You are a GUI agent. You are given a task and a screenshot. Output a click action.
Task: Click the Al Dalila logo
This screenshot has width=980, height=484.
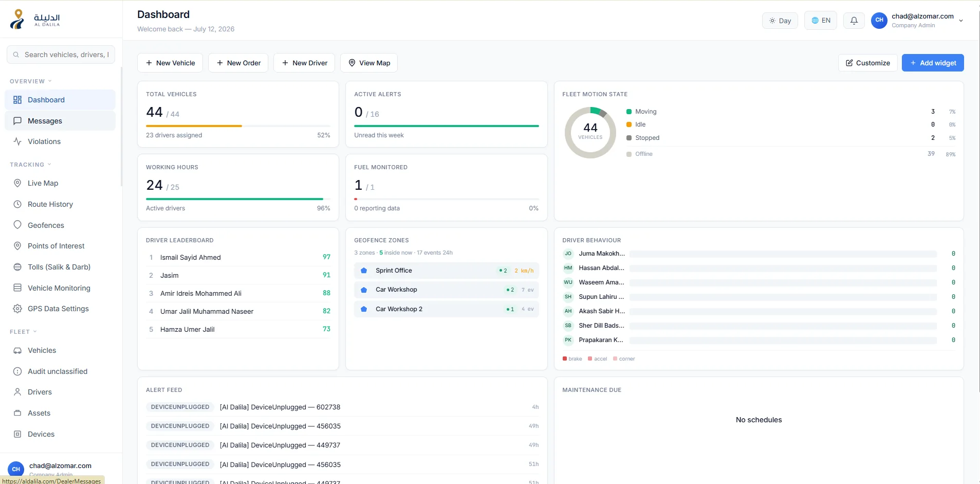35,19
